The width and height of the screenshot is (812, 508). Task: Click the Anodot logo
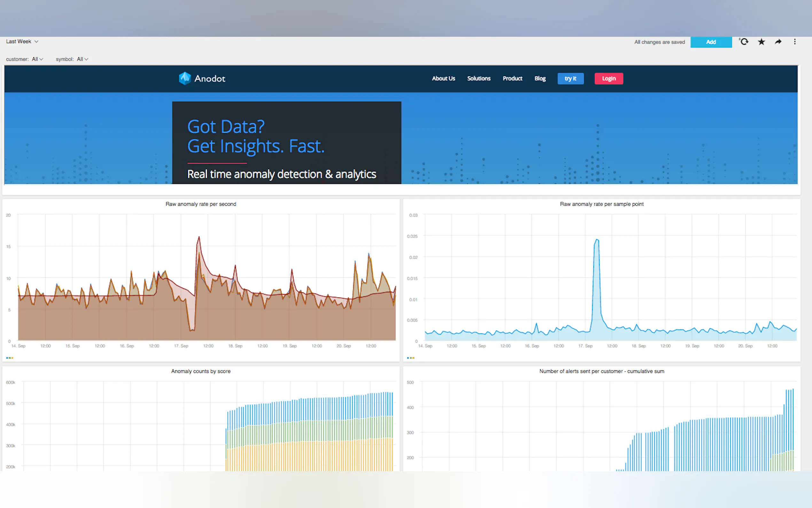pyautogui.click(x=202, y=79)
